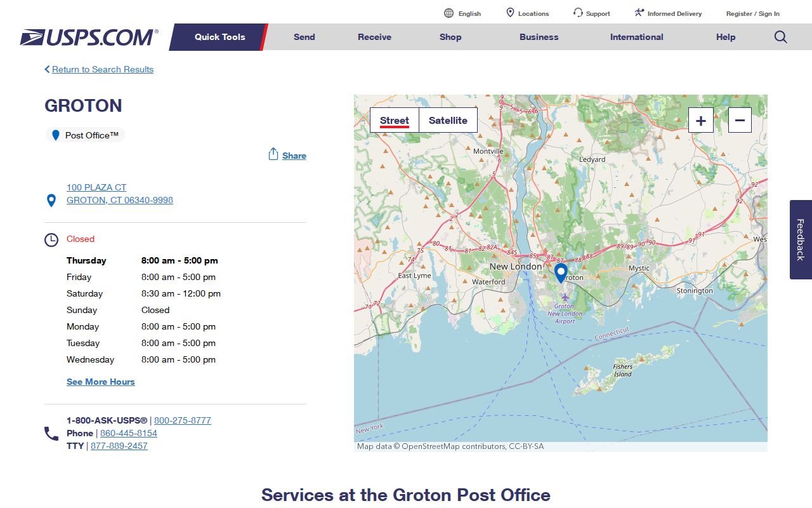Screen dimensions: 812x508
Task: Open the Feedback side tab
Action: tap(801, 239)
